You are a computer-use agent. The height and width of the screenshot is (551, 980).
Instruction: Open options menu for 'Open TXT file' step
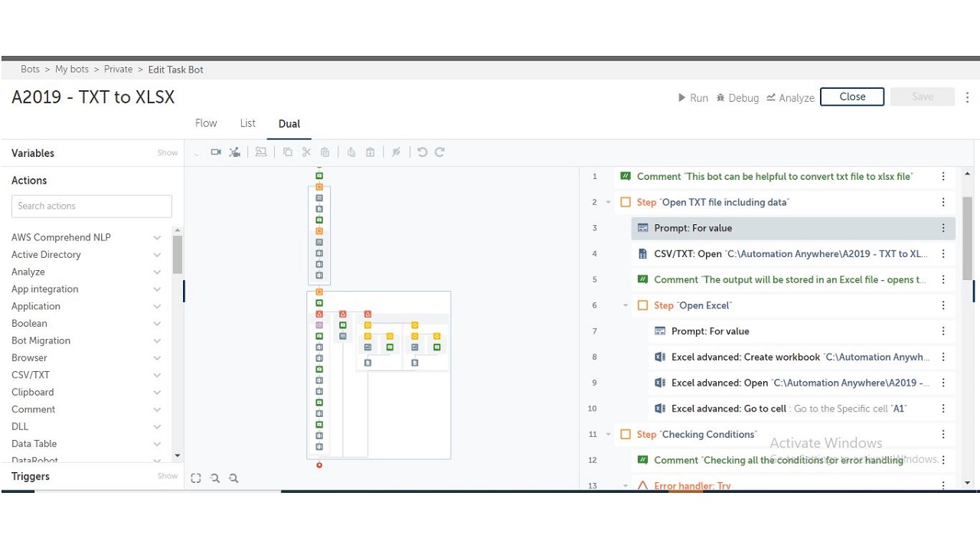point(943,203)
